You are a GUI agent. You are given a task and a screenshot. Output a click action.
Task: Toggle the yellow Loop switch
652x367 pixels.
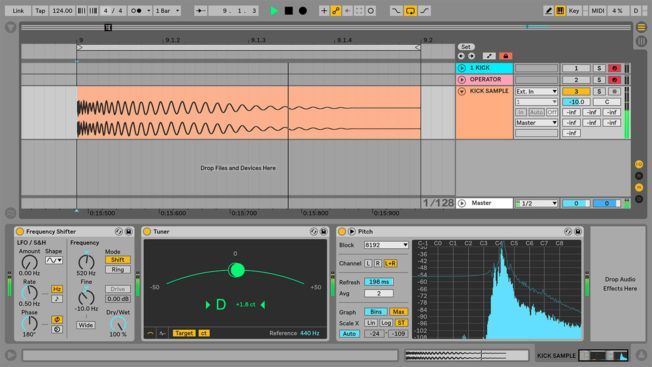(410, 11)
